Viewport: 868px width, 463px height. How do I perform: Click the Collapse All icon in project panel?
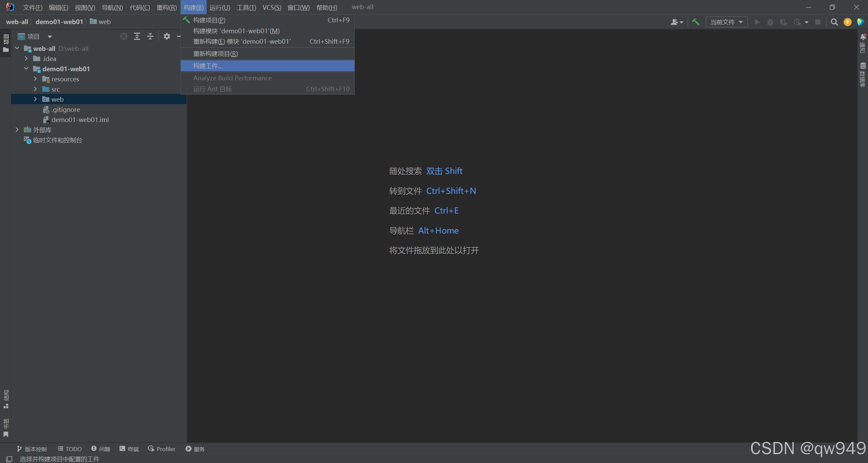[x=150, y=36]
